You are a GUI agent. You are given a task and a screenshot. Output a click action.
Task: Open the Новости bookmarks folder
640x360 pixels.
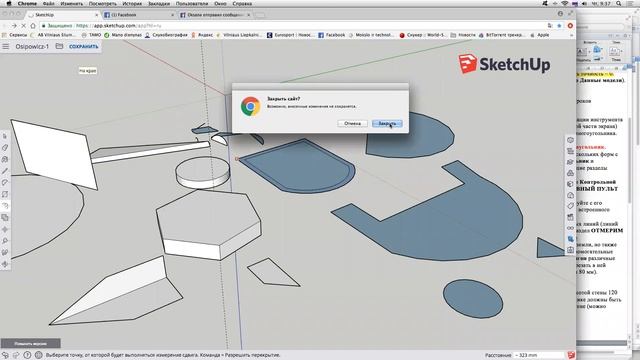pos(463,35)
